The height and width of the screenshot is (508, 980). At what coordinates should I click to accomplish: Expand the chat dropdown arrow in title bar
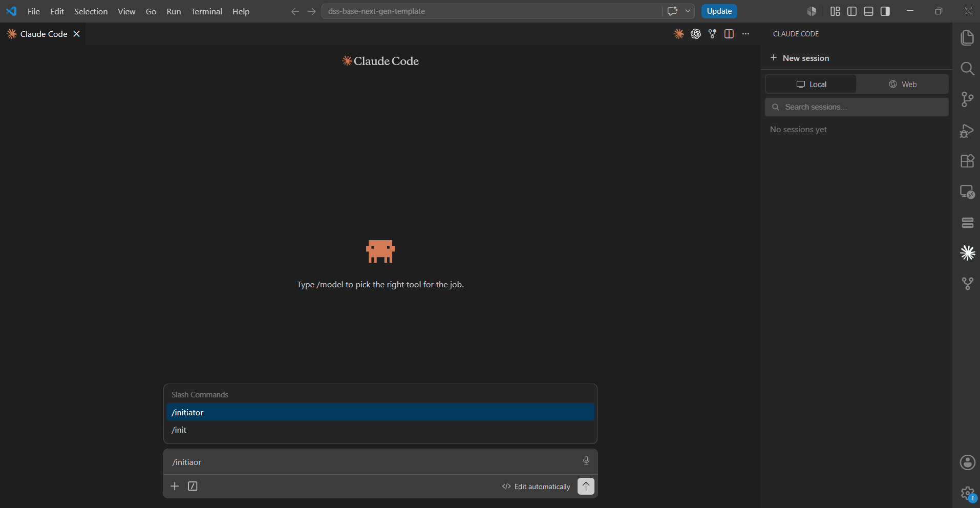tap(688, 11)
